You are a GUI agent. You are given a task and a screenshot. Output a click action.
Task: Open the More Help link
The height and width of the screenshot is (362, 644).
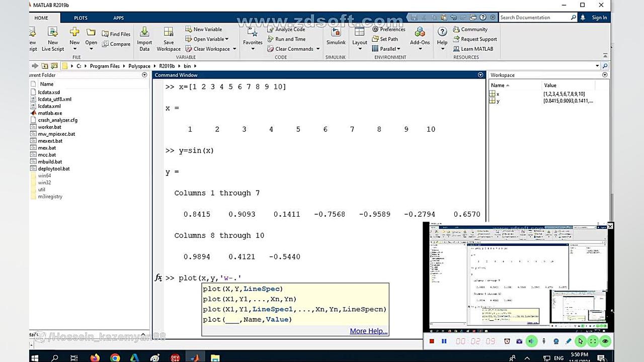click(x=369, y=331)
